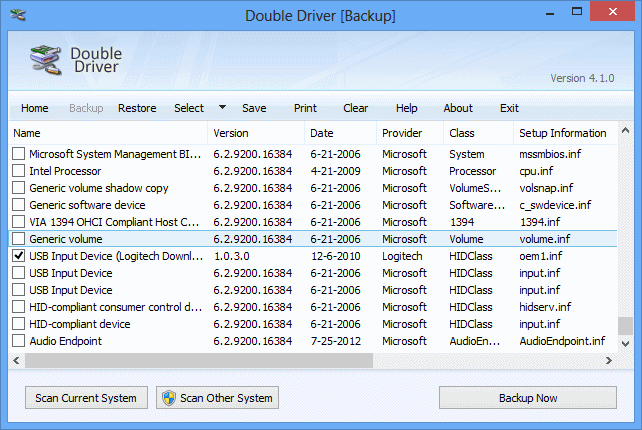The image size is (642, 430).
Task: Click the scroll down arrow
Action: tap(625, 343)
